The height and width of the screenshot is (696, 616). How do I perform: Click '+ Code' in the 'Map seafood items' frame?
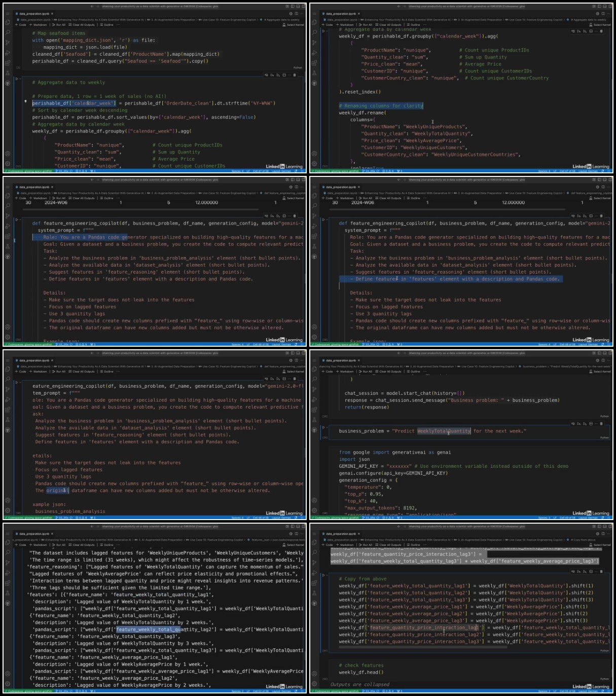tap(21, 25)
